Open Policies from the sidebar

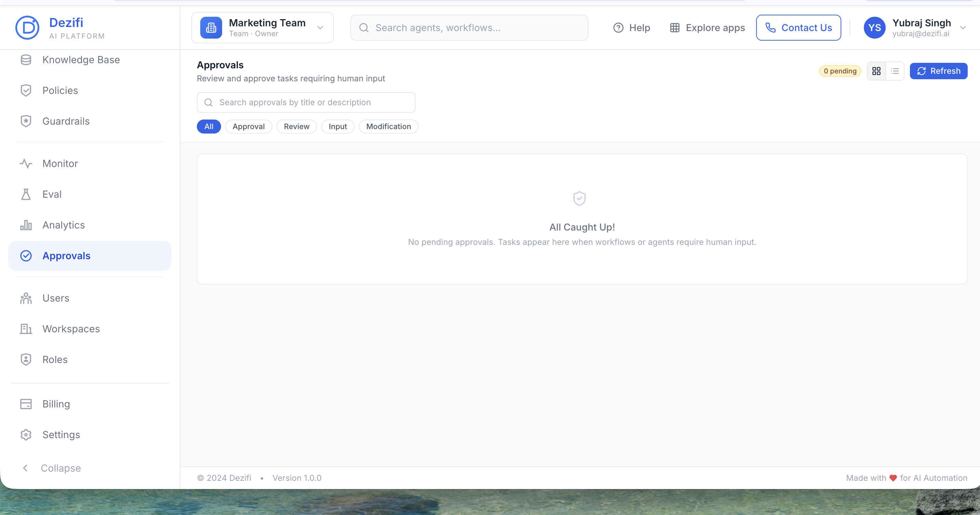click(x=90, y=91)
